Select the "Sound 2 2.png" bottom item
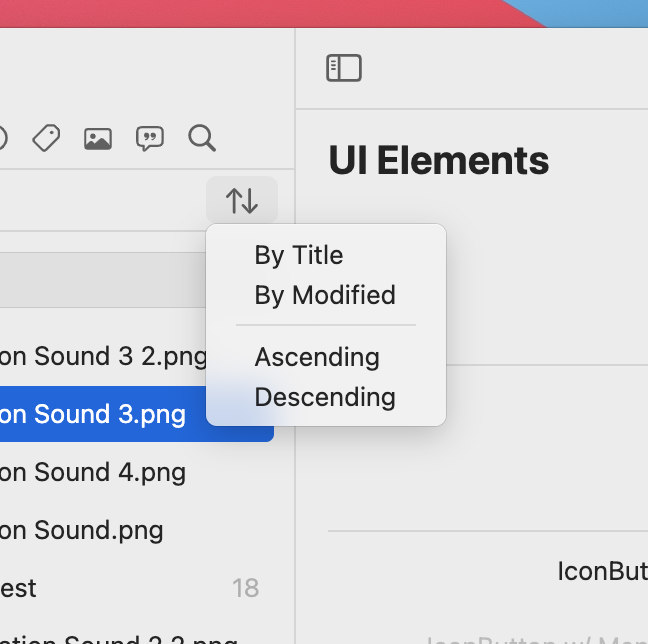The width and height of the screenshot is (648, 644). point(120,638)
